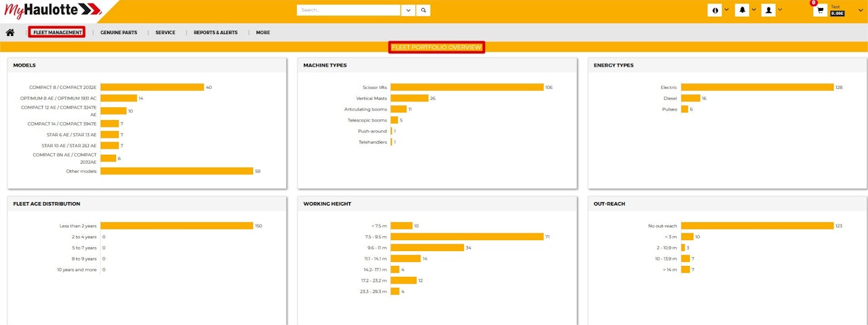Viewport: 868px width, 325px height.
Task: Open the More menu
Action: coord(263,33)
